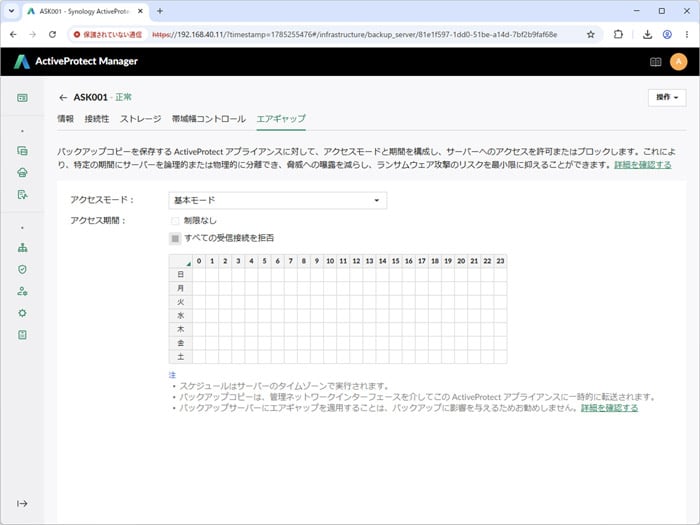Select the hour 6 column header

tap(277, 261)
